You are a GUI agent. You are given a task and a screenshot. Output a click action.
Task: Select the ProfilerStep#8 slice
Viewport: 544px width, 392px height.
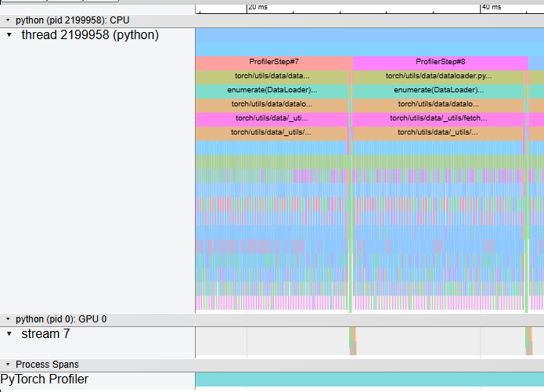click(440, 62)
